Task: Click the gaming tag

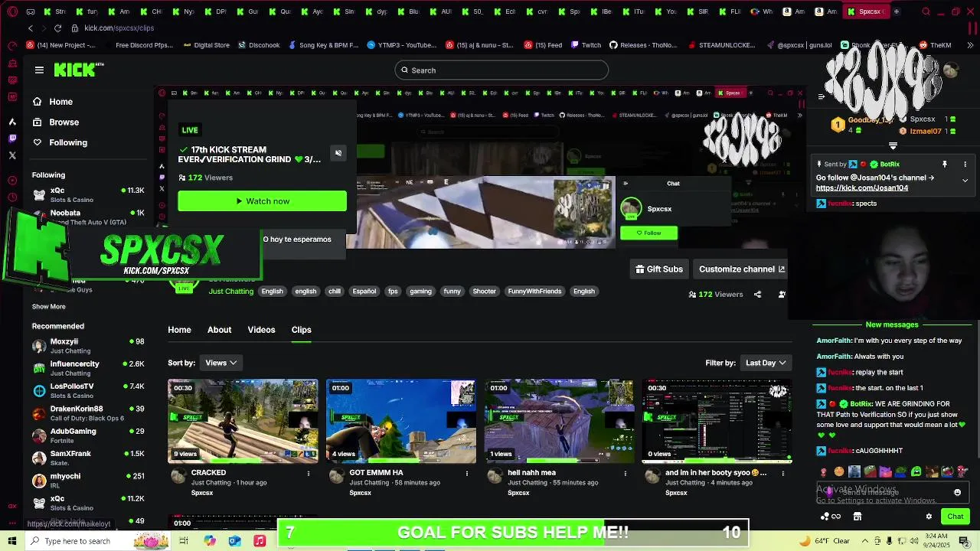Action: tap(420, 292)
